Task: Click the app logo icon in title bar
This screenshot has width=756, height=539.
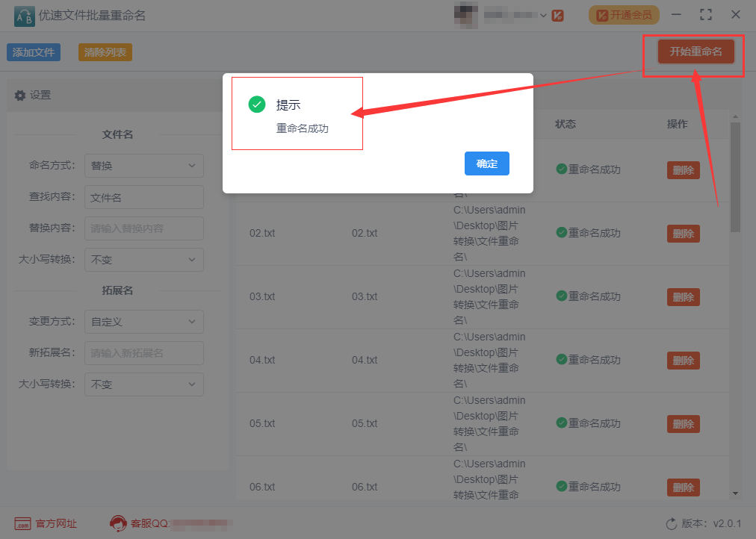Action: (24, 16)
